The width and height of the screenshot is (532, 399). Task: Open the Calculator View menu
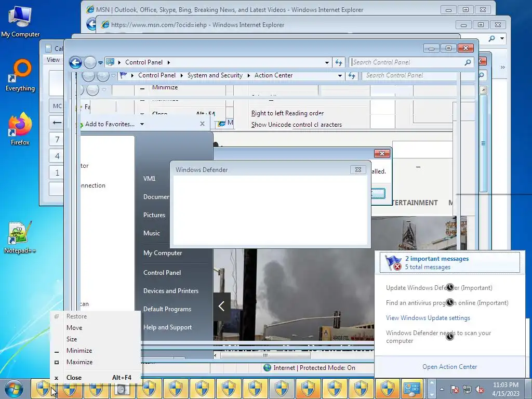tap(54, 60)
